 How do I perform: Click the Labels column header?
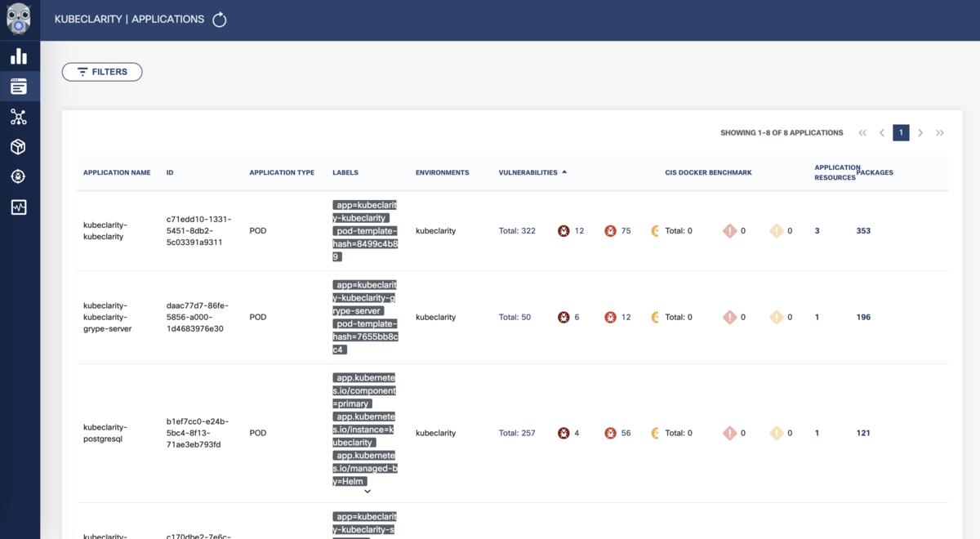click(345, 172)
